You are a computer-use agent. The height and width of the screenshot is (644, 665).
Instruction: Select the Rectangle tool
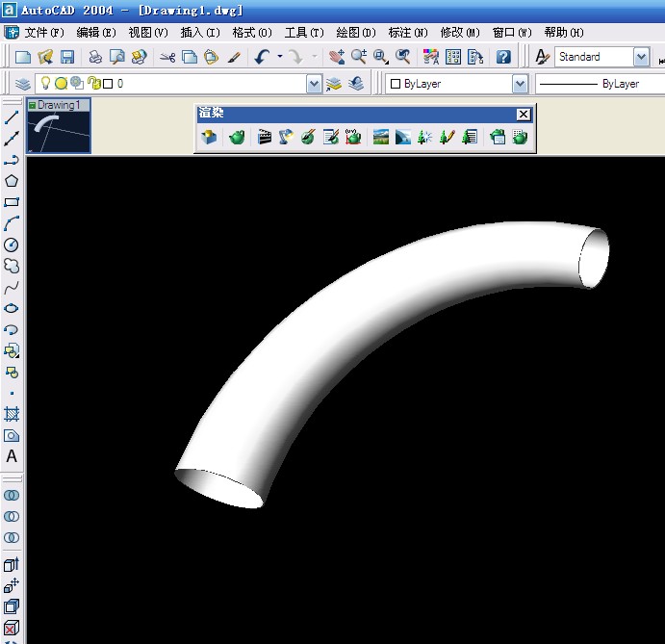coord(12,202)
